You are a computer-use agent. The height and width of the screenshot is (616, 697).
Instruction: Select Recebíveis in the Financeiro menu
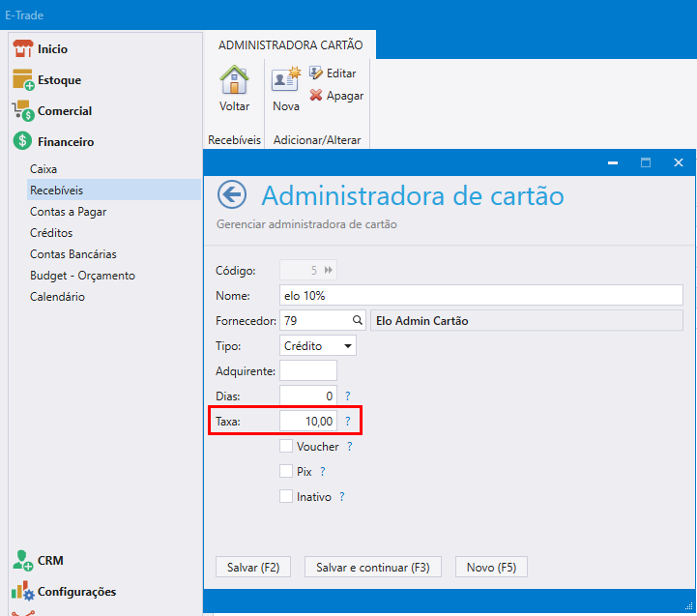(114, 190)
